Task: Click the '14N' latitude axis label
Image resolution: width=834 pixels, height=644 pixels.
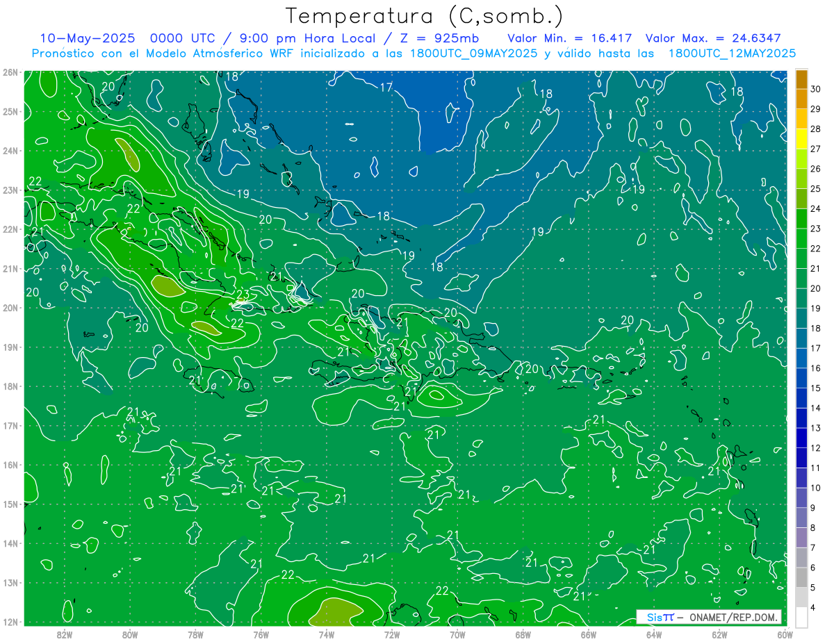Action: 10,543
